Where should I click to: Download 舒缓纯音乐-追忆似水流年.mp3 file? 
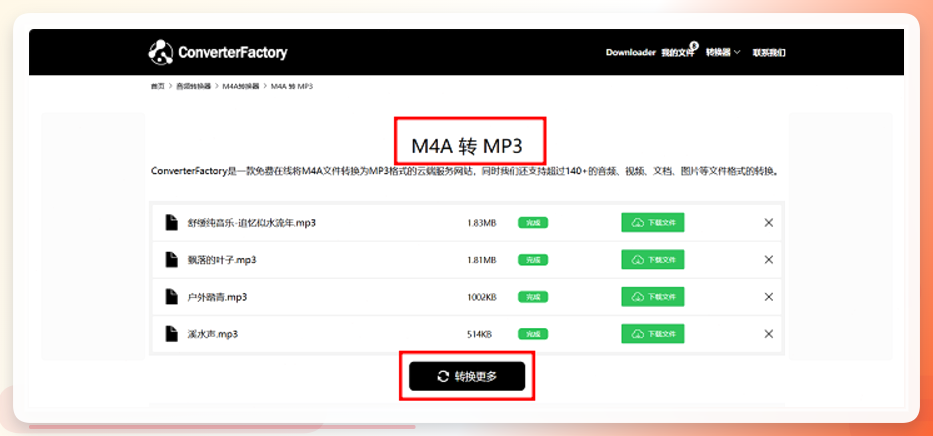pos(653,222)
